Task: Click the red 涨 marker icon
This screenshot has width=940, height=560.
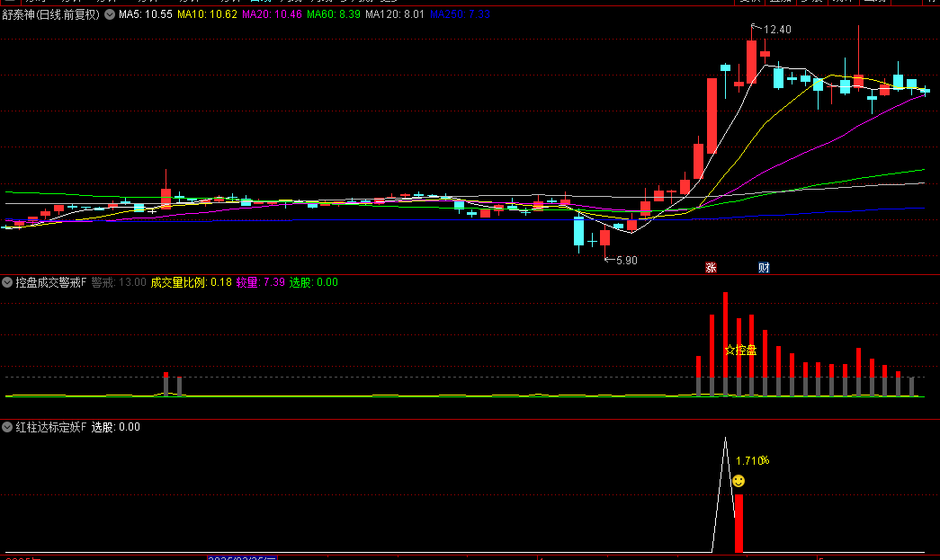Action: pyautogui.click(x=711, y=267)
